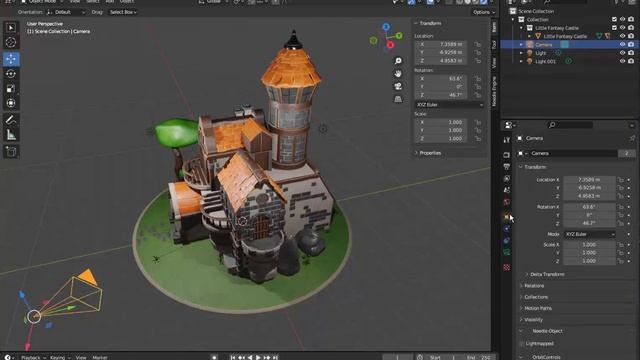This screenshot has width=640, height=360.
Task: Expand the Light item in outliner
Action: pyautogui.click(x=521, y=53)
